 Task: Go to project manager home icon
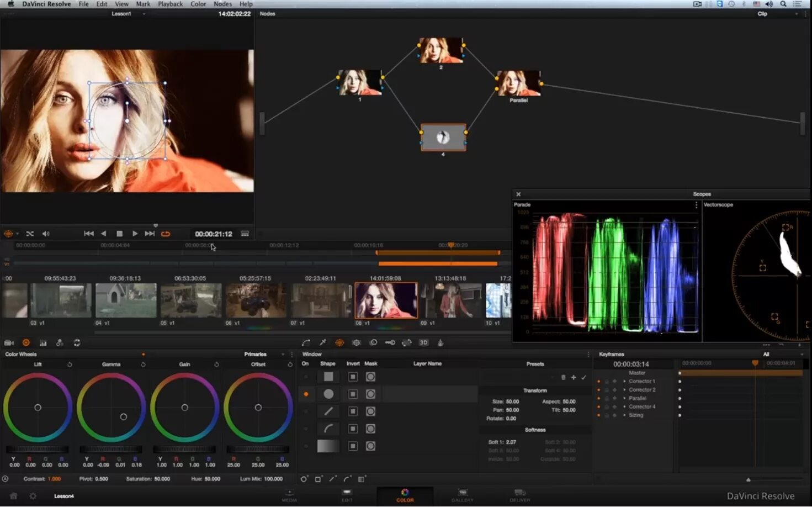tap(14, 496)
